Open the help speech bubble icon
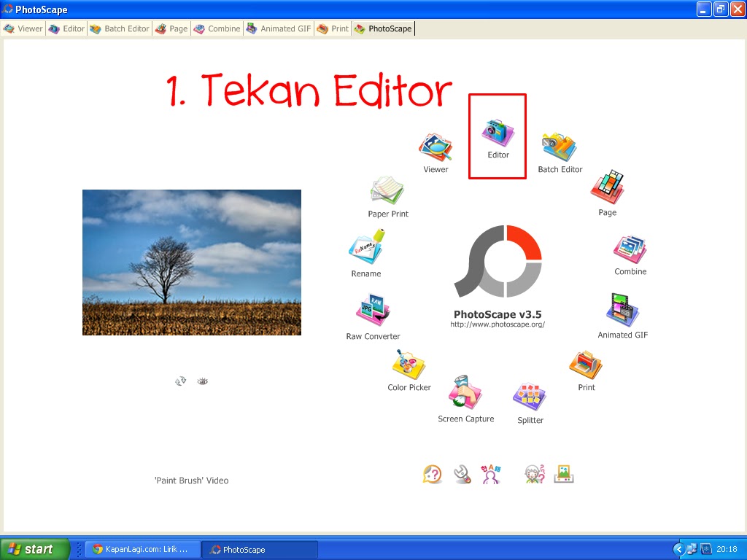The height and width of the screenshot is (560, 747). pos(432,474)
